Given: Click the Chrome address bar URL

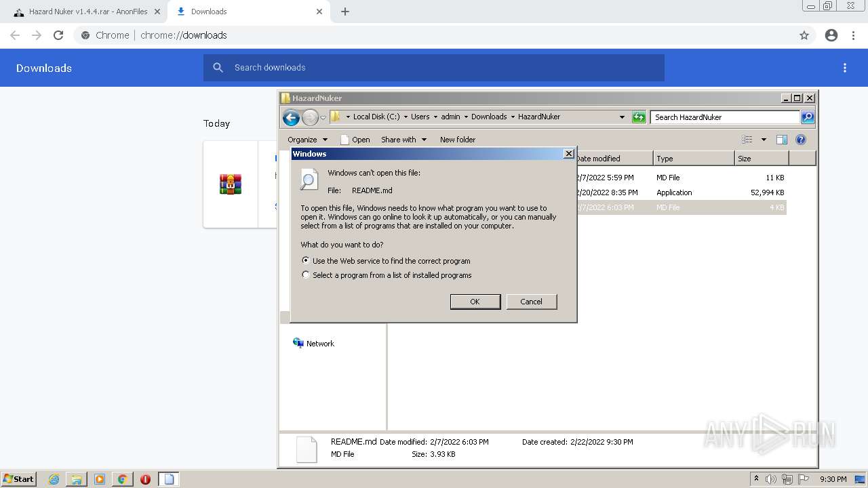Looking at the screenshot, I should pos(184,35).
